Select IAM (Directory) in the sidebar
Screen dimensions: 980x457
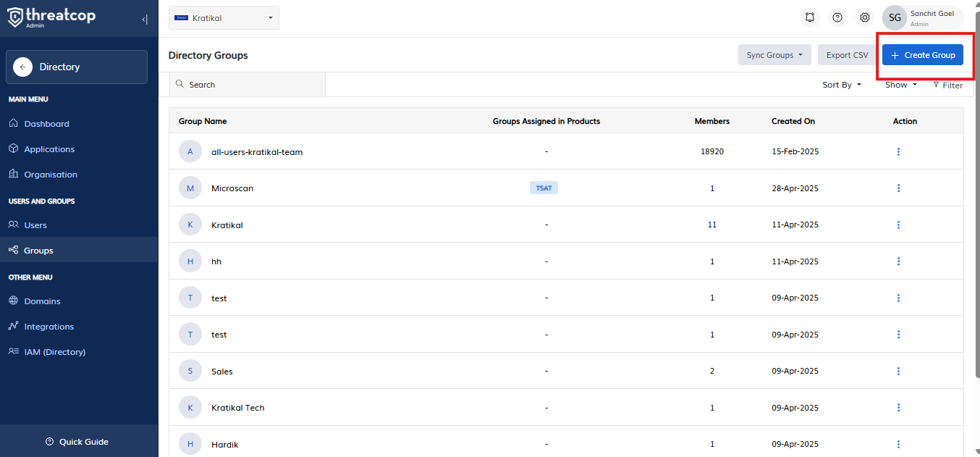coord(54,352)
